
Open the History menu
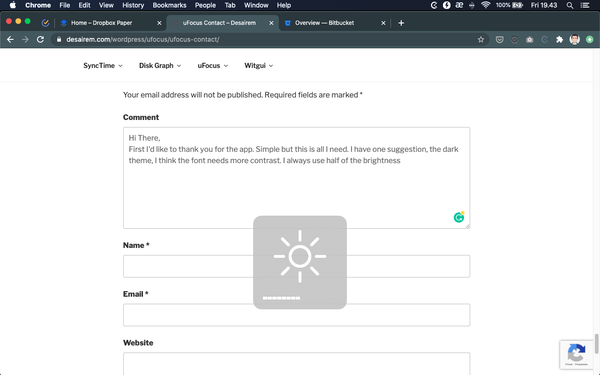[x=133, y=5]
